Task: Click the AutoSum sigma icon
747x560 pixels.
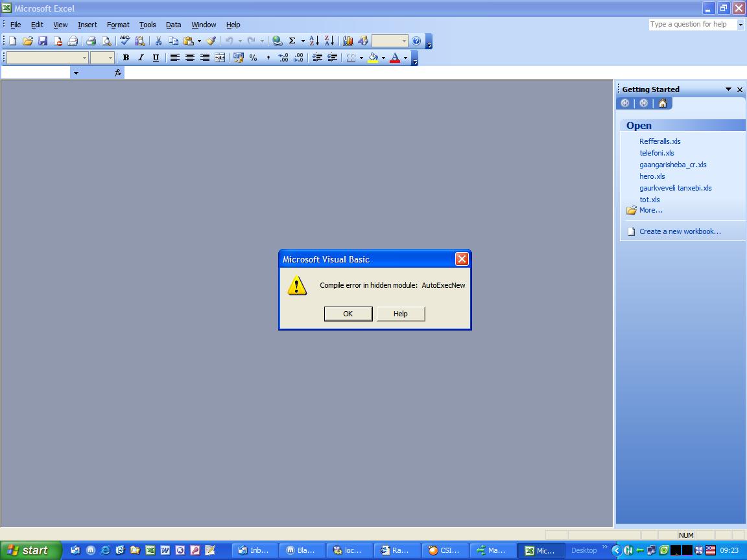Action: (x=292, y=41)
